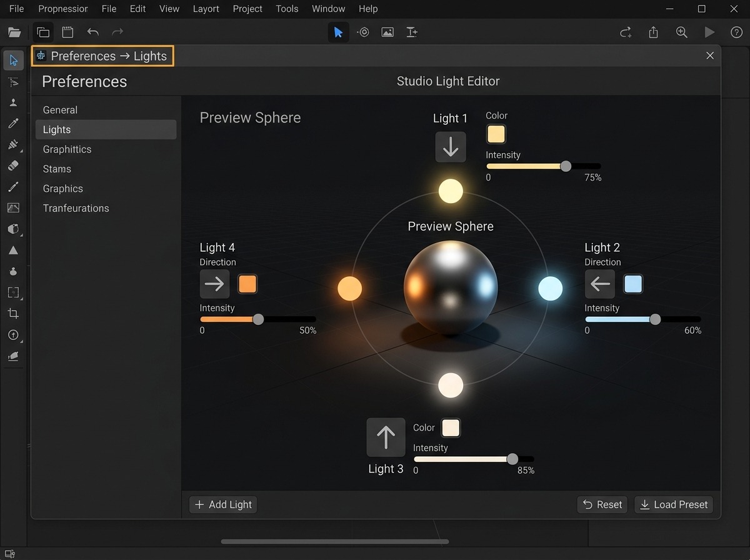The height and width of the screenshot is (560, 750).
Task: Click the duplicate windows icon in the top toolbar
Action: click(42, 32)
